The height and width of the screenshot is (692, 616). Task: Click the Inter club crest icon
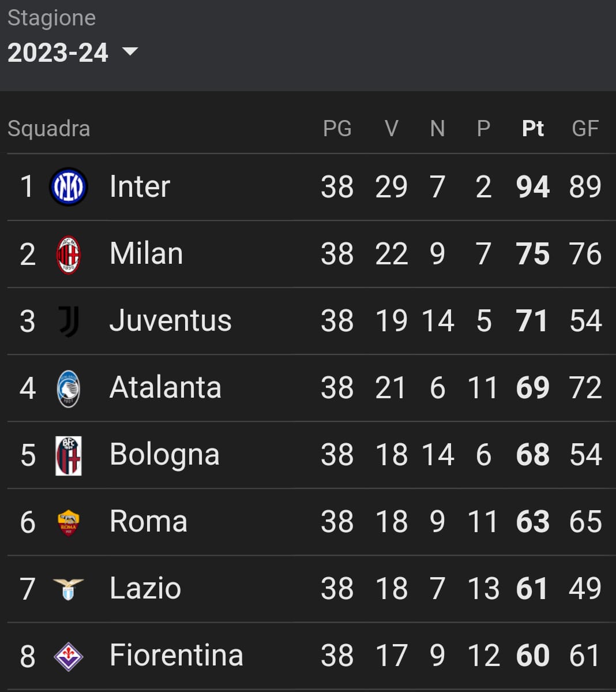point(68,186)
